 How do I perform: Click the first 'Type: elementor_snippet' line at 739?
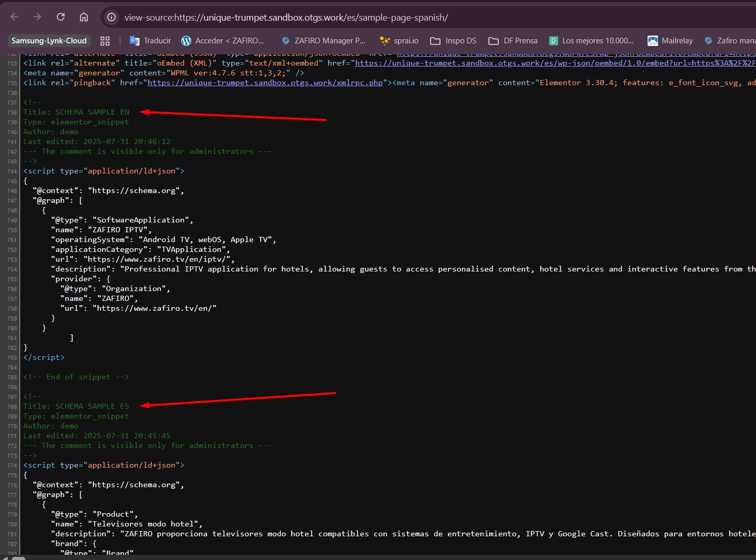[76, 122]
